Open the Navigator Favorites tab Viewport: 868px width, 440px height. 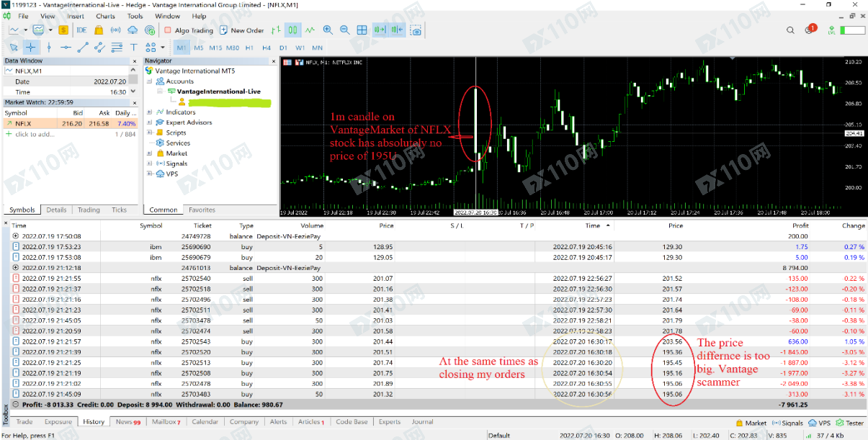click(202, 210)
